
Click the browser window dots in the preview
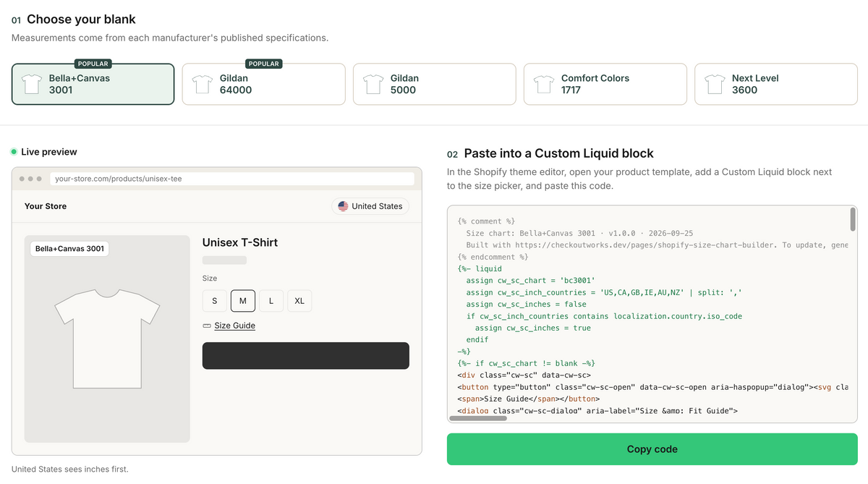click(31, 179)
